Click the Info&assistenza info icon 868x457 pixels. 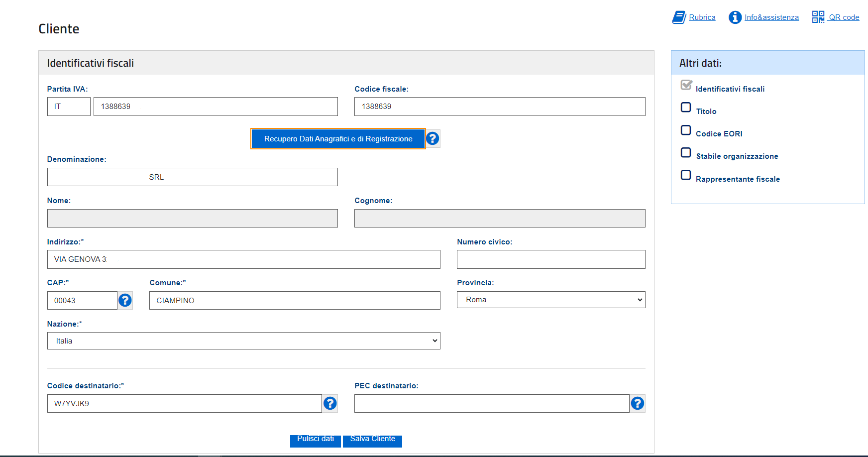[x=735, y=17]
